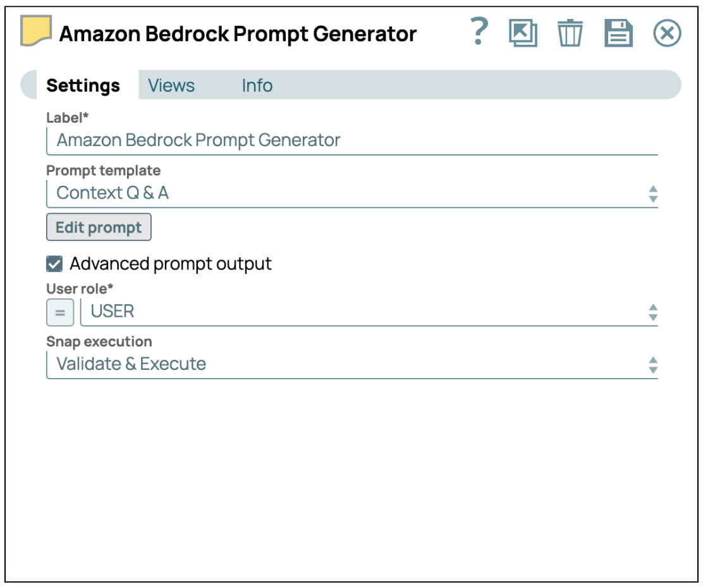Save settings with the floppy disk icon

618,33
